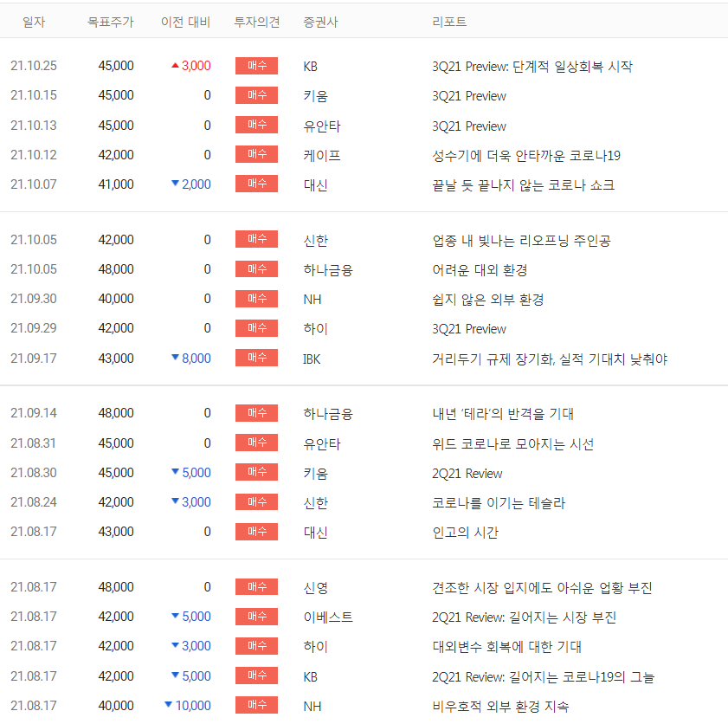Screen dimensions: 728x724
Task: Click the 5,000 decrease in 키움 21.08.30 row
Action: pos(190,472)
